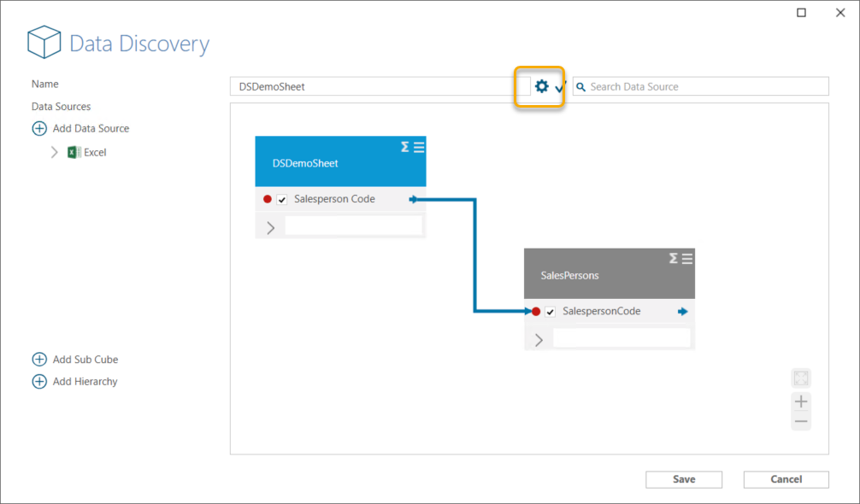
Task: Click the Data Discovery cube logo
Action: 44,42
